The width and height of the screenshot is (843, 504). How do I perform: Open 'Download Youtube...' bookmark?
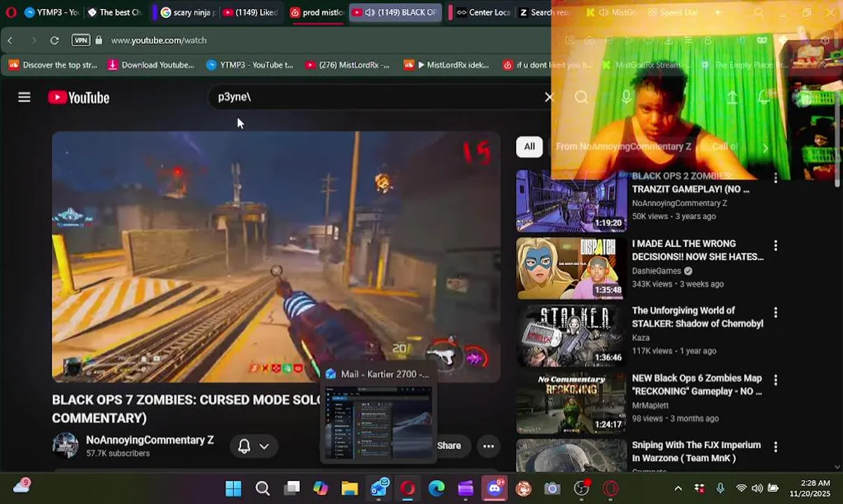151,65
